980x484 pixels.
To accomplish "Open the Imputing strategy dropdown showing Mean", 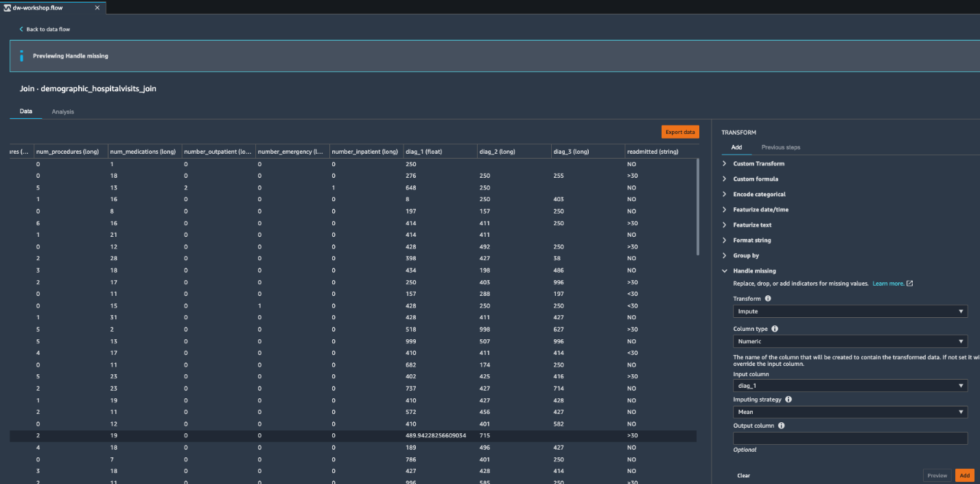I will (850, 412).
